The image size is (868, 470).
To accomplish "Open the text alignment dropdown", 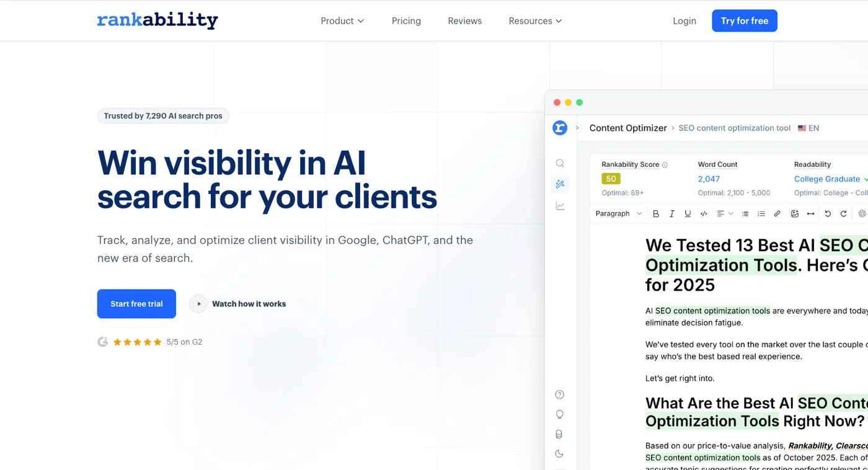I will 725,213.
